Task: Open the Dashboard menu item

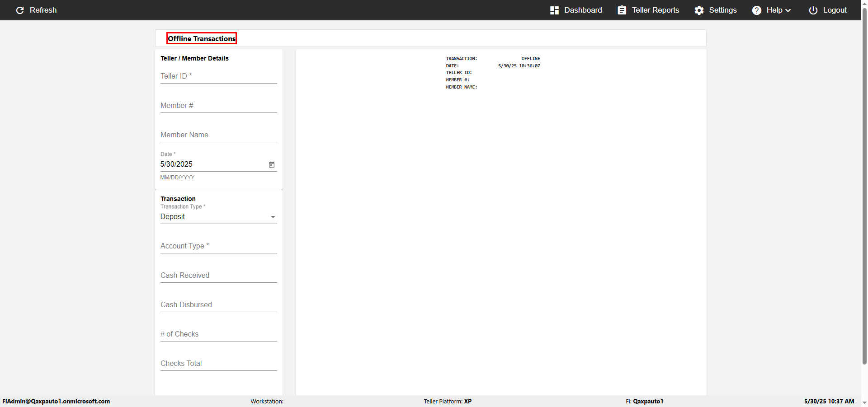Action: (583, 10)
